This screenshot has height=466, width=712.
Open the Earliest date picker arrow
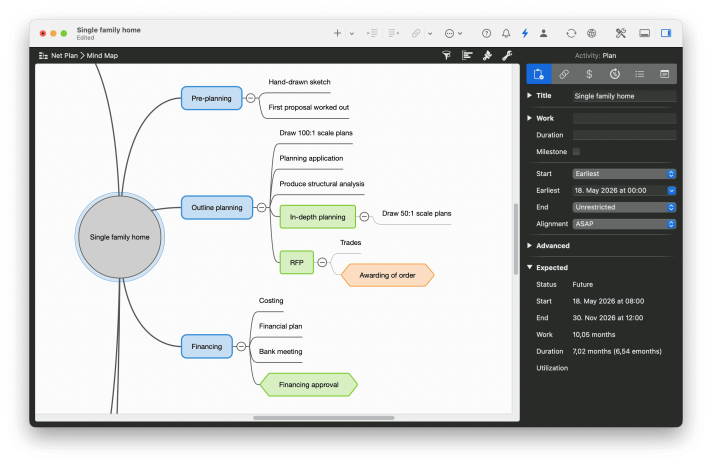pos(672,190)
